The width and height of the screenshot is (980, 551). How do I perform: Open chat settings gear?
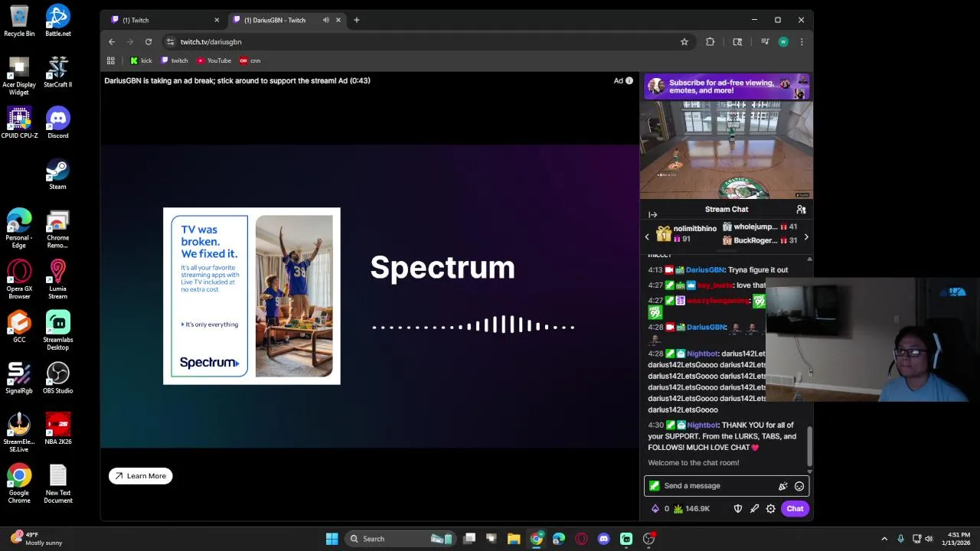click(771, 509)
